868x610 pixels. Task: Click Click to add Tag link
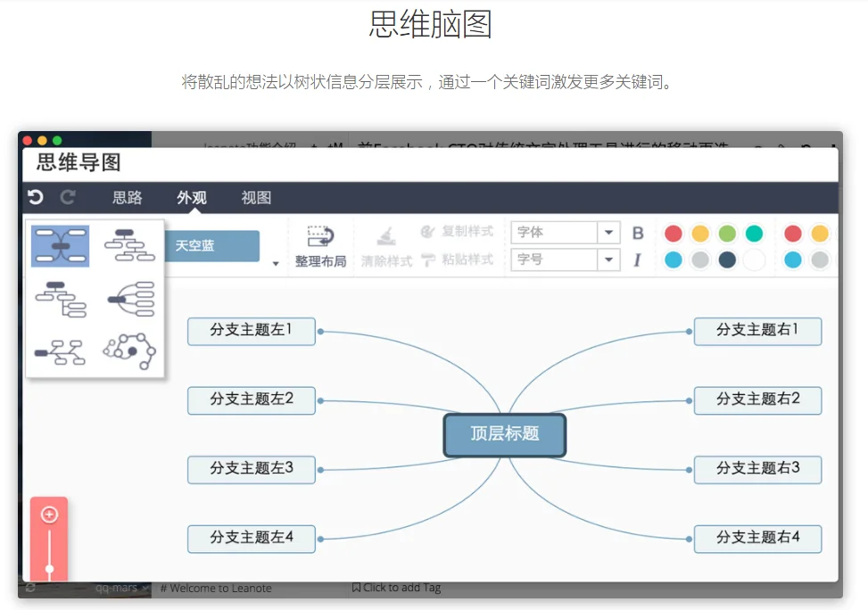click(397, 588)
